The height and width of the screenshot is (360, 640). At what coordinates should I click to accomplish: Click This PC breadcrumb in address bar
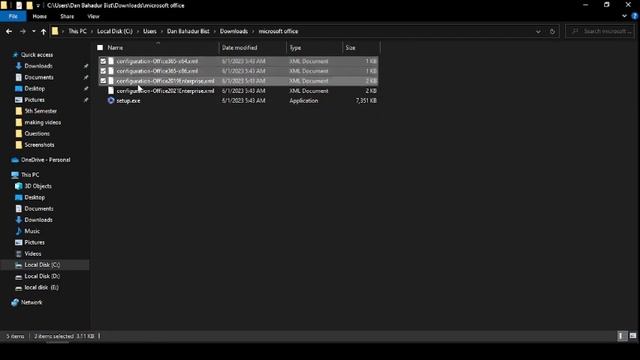pyautogui.click(x=77, y=31)
